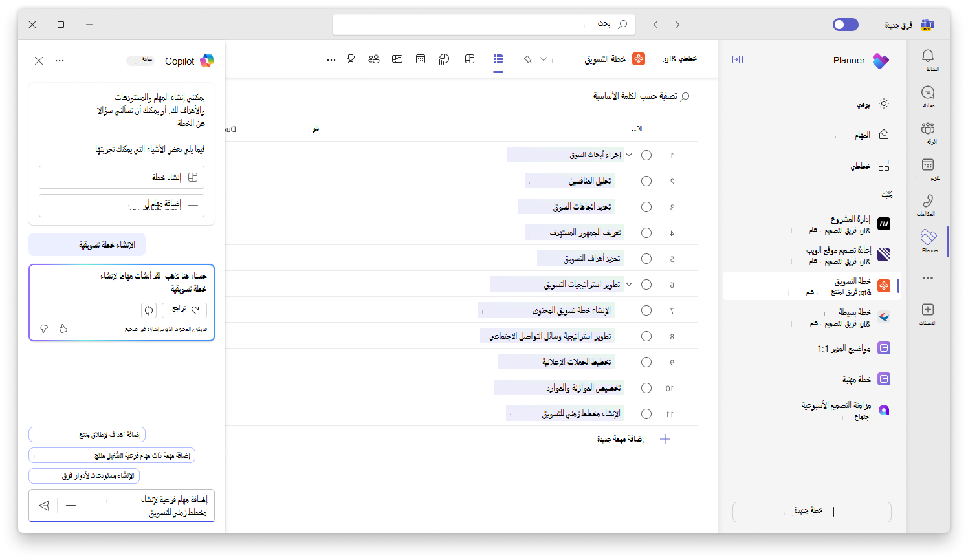Viewport: 968px width, 560px height.
Task: Open task الإنشاء خطة تسويق المحتوى
Action: [x=571, y=310]
